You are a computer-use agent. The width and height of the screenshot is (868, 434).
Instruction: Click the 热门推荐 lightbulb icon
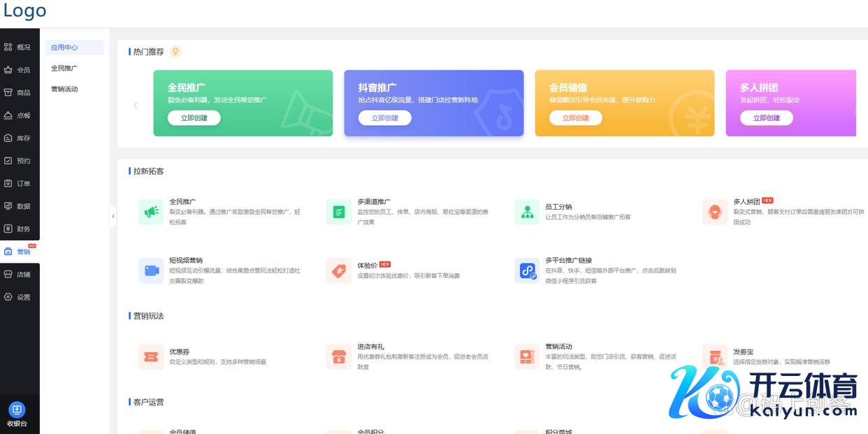click(x=175, y=52)
